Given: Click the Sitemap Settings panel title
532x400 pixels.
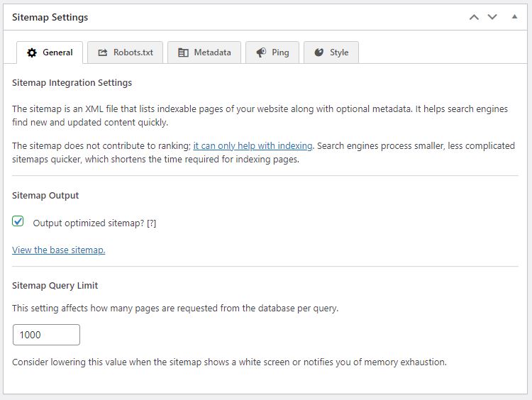Looking at the screenshot, I should [50, 17].
